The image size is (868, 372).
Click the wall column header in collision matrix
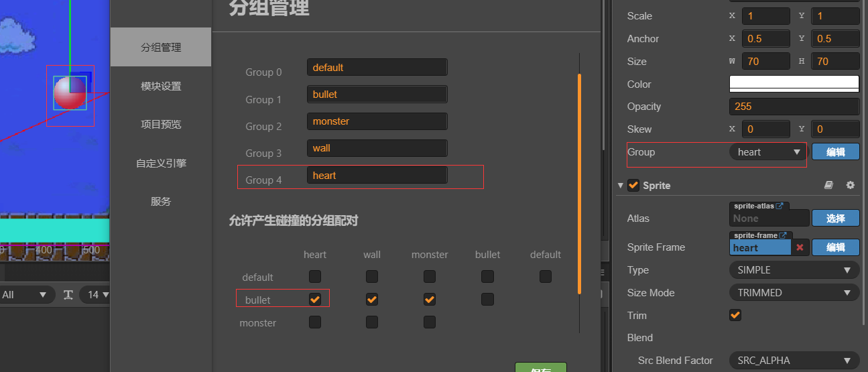click(x=372, y=255)
